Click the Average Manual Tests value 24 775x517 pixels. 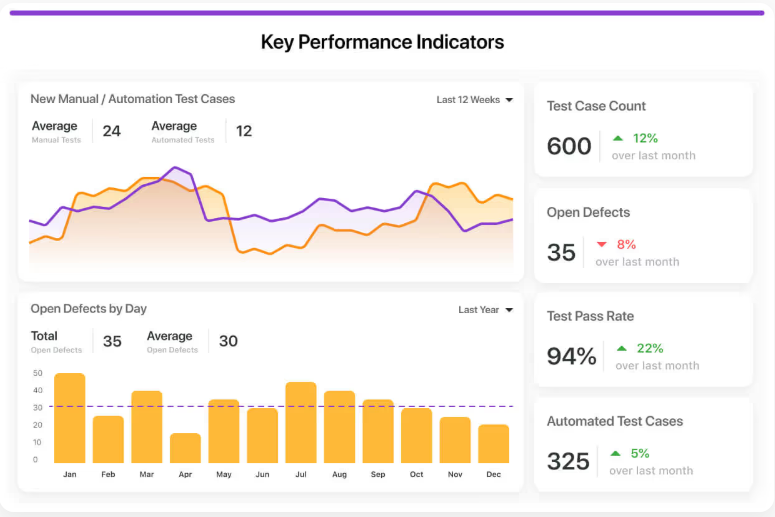[x=111, y=131]
